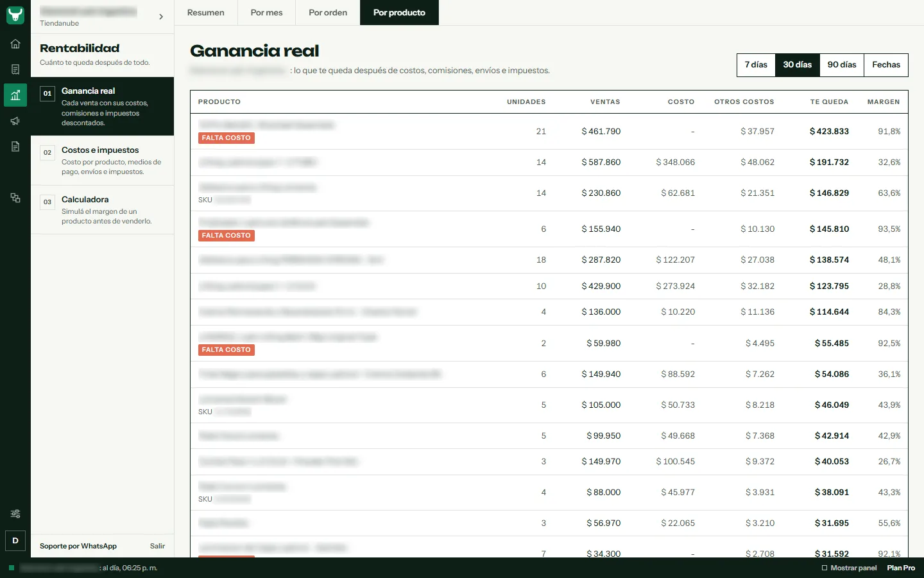The width and height of the screenshot is (924, 578).
Task: Click the $100.545 cost value
Action: coord(676,461)
